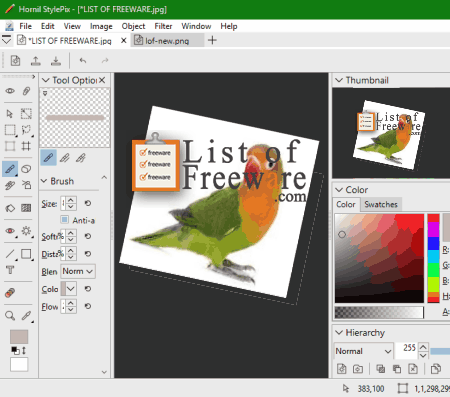
Task: Select the Text tool
Action: pos(10,270)
